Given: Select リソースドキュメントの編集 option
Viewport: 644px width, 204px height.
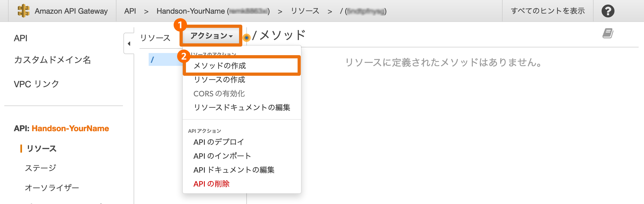Looking at the screenshot, I should pos(242,107).
